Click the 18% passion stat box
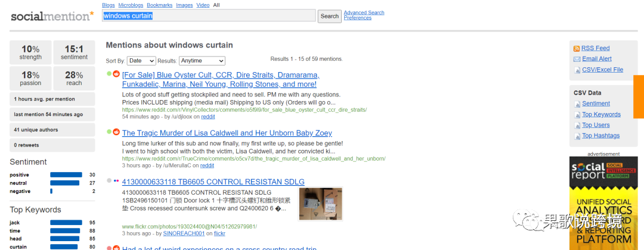This screenshot has height=250, width=644. click(x=31, y=79)
